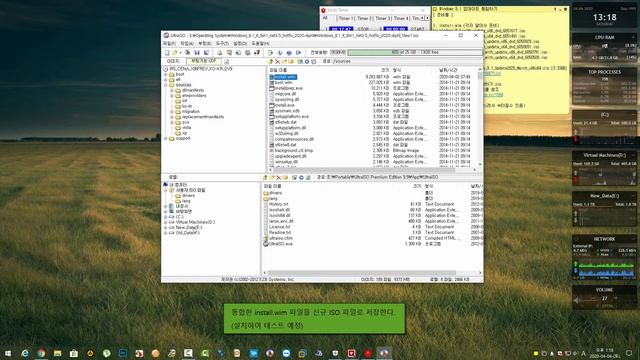Click the Open file toolbar icon
Image resolution: width=640 pixels, height=360 pixels.
click(175, 53)
